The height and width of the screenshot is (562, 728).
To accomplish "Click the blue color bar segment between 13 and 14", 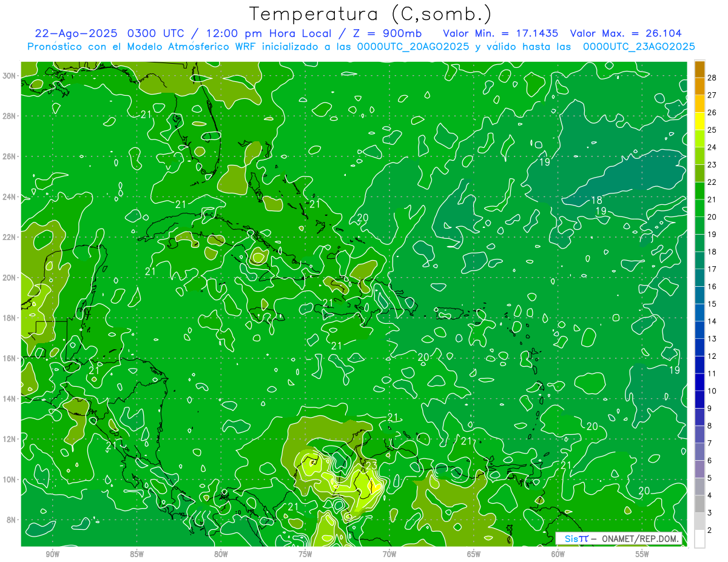I will tap(699, 330).
